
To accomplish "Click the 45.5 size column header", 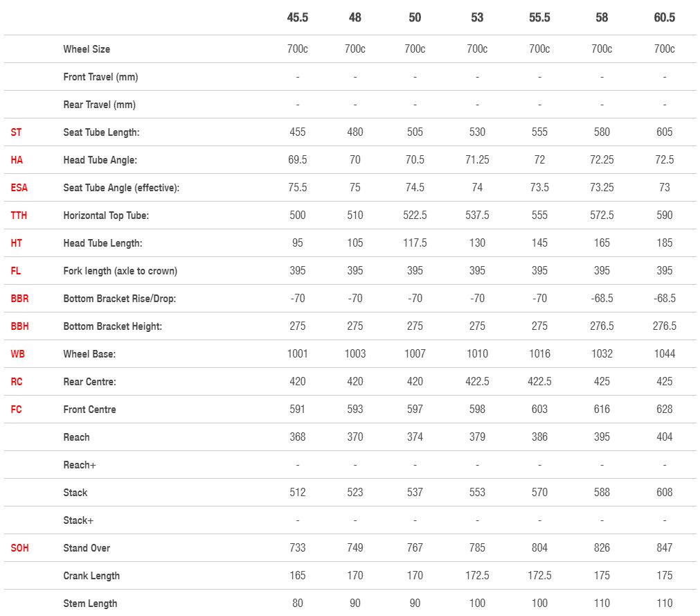I will tap(298, 17).
